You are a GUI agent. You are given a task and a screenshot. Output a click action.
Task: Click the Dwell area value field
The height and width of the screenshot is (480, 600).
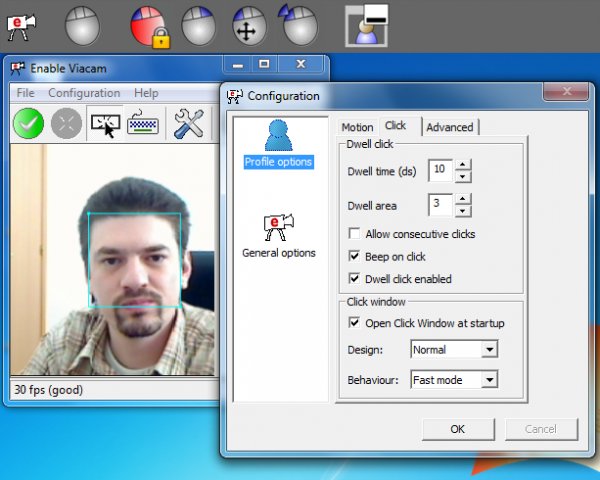click(440, 205)
